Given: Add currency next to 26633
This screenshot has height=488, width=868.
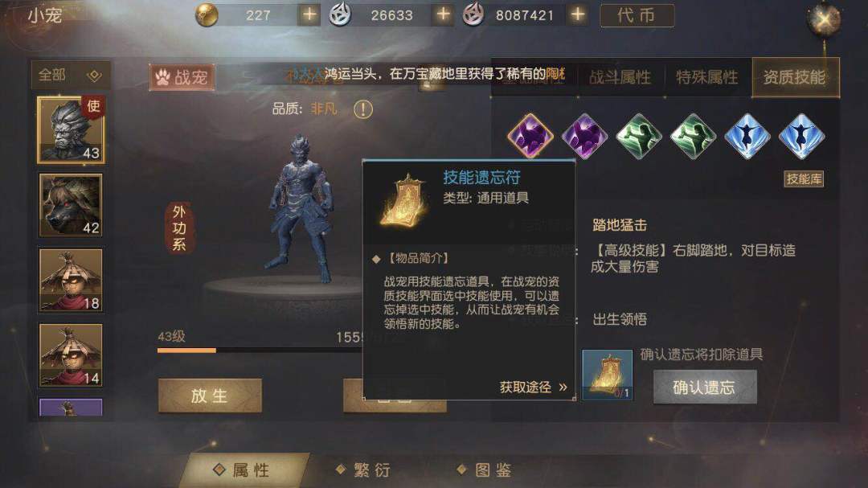Looking at the screenshot, I should [x=443, y=14].
